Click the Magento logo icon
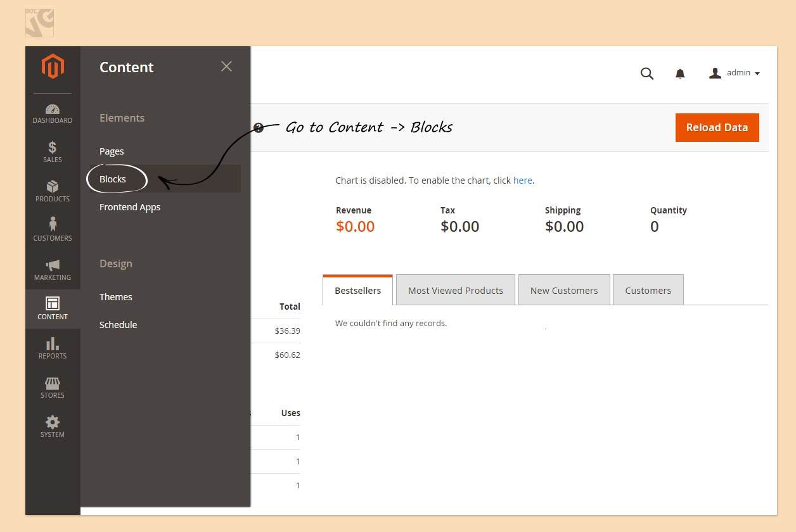This screenshot has height=532, width=796. [x=53, y=65]
